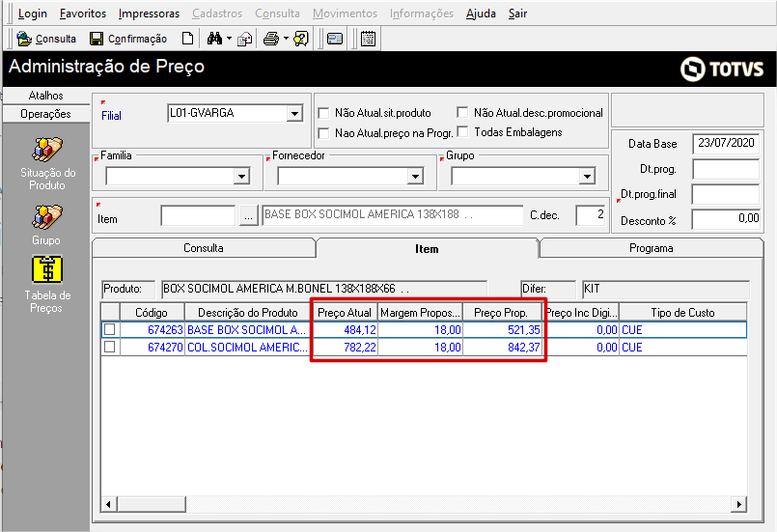
Task: Click the Item lookup ellipsis button
Action: pyautogui.click(x=249, y=216)
